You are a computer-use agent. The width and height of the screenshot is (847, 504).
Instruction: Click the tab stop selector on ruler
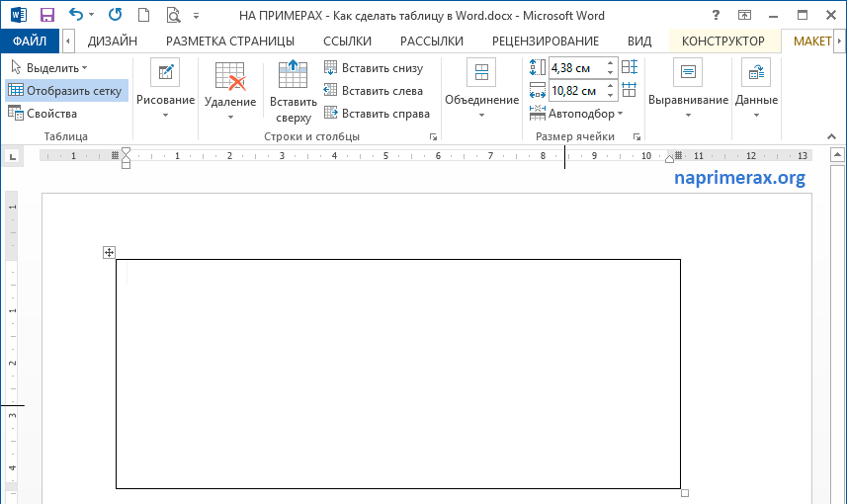pyautogui.click(x=13, y=157)
